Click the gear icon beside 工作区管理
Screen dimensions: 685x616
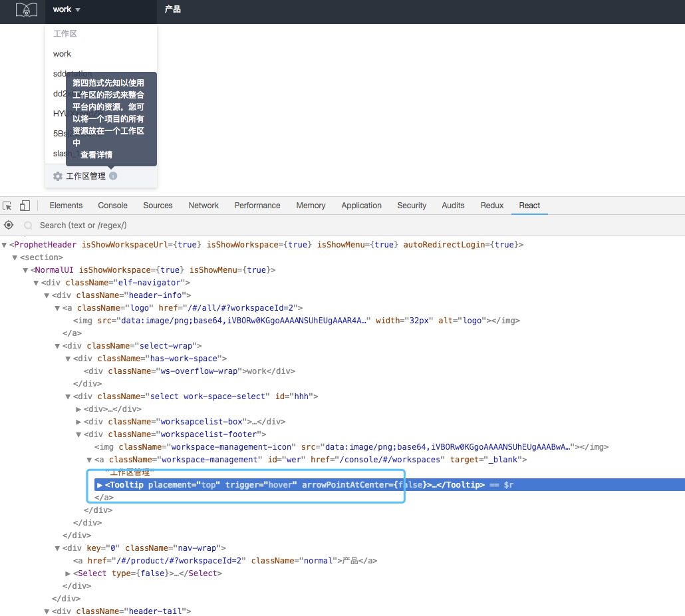click(x=58, y=176)
